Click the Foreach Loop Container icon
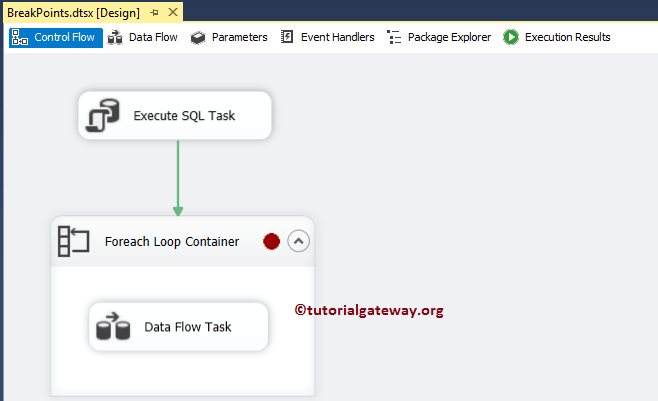Viewport: 658px width, 401px height. tap(74, 241)
